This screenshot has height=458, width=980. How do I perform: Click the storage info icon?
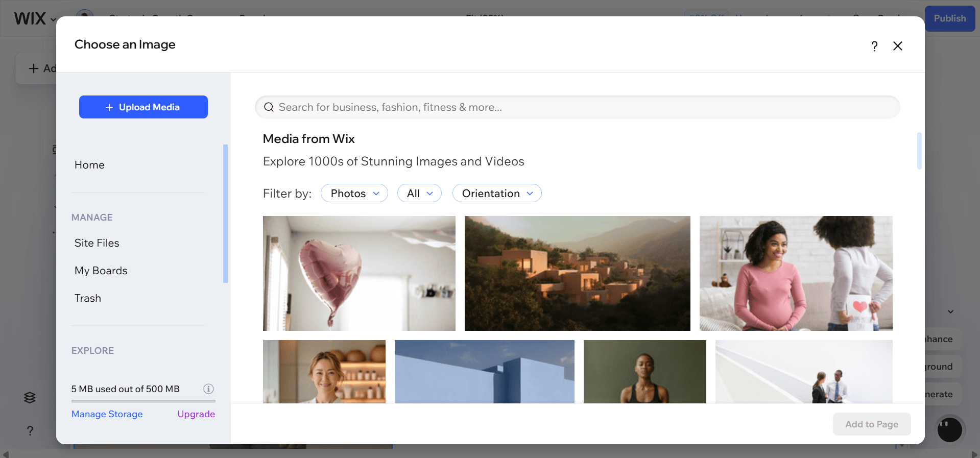208,389
